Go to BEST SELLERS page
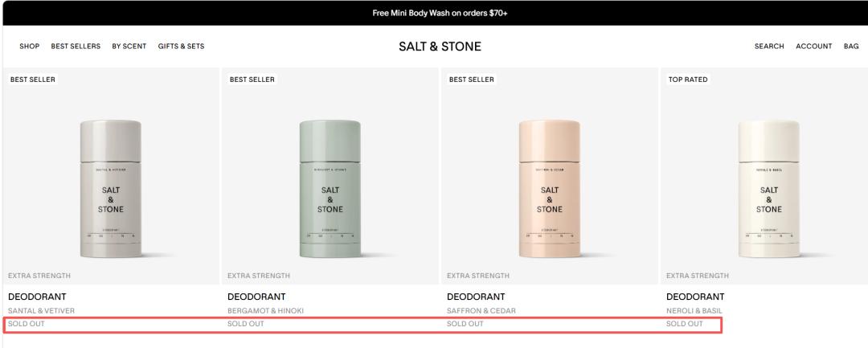 [76, 47]
